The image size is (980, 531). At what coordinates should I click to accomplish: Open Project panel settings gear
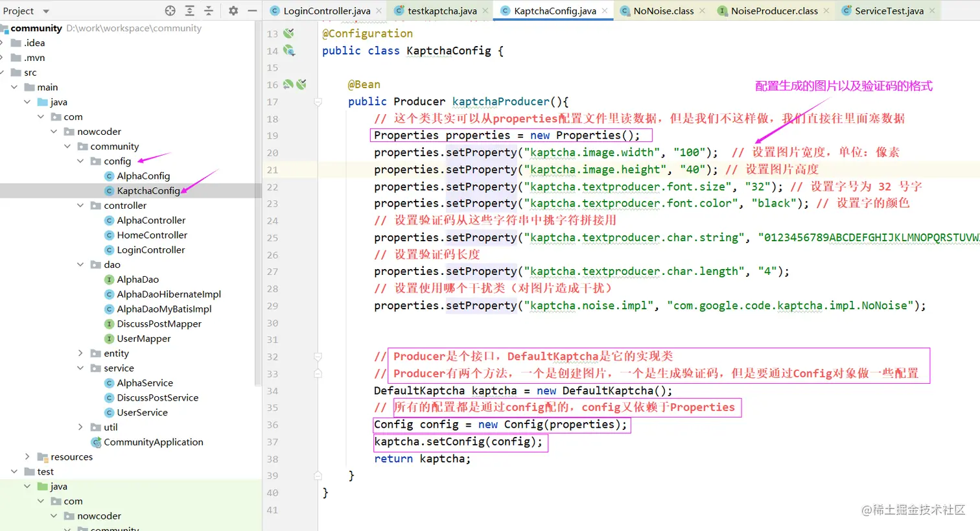(x=233, y=10)
